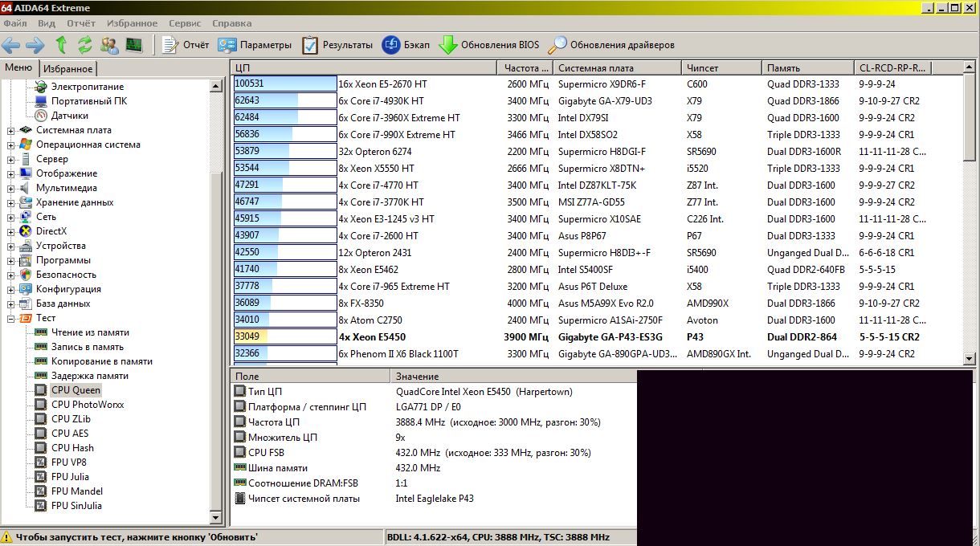Expand the Системная плата node

pyautogui.click(x=10, y=130)
